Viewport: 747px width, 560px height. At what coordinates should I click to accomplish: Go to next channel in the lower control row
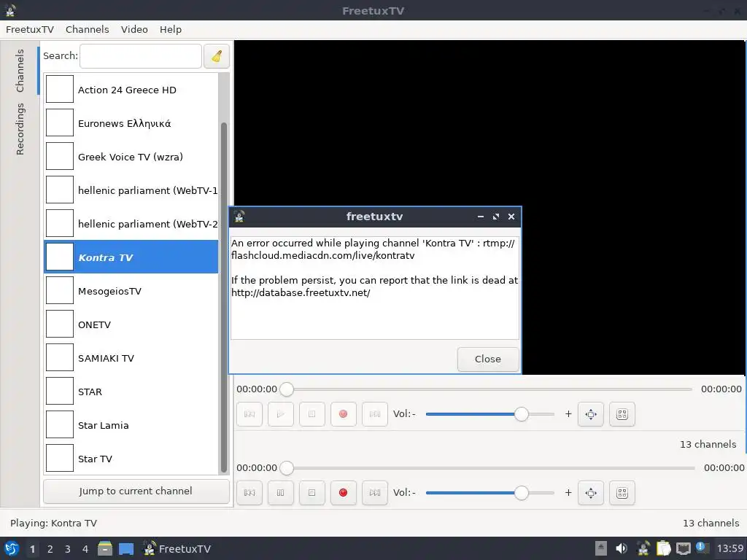point(375,492)
